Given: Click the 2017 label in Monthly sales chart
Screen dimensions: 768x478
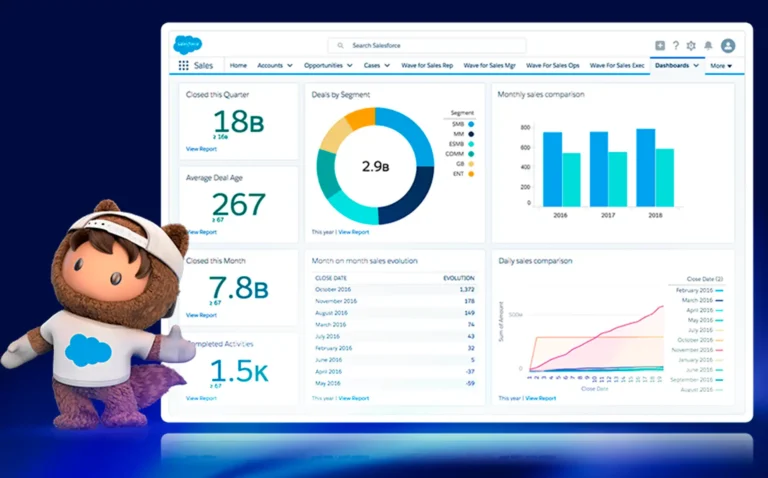Looking at the screenshot, I should (608, 215).
